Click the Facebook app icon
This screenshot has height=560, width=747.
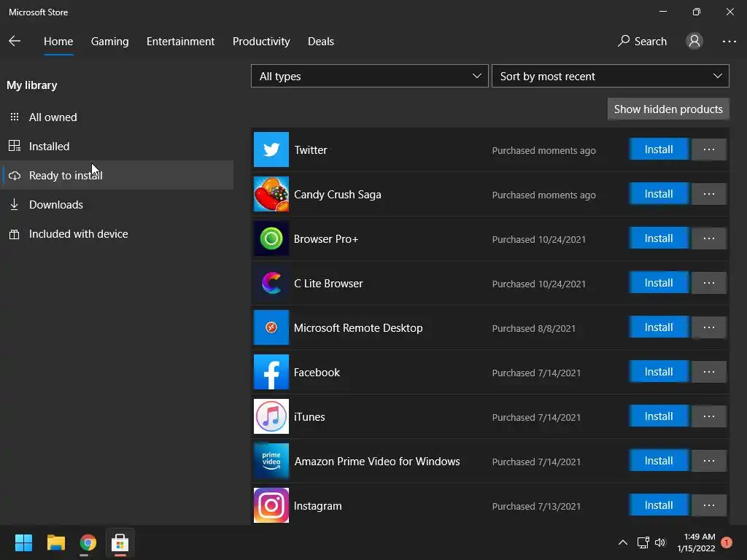pyautogui.click(x=271, y=372)
